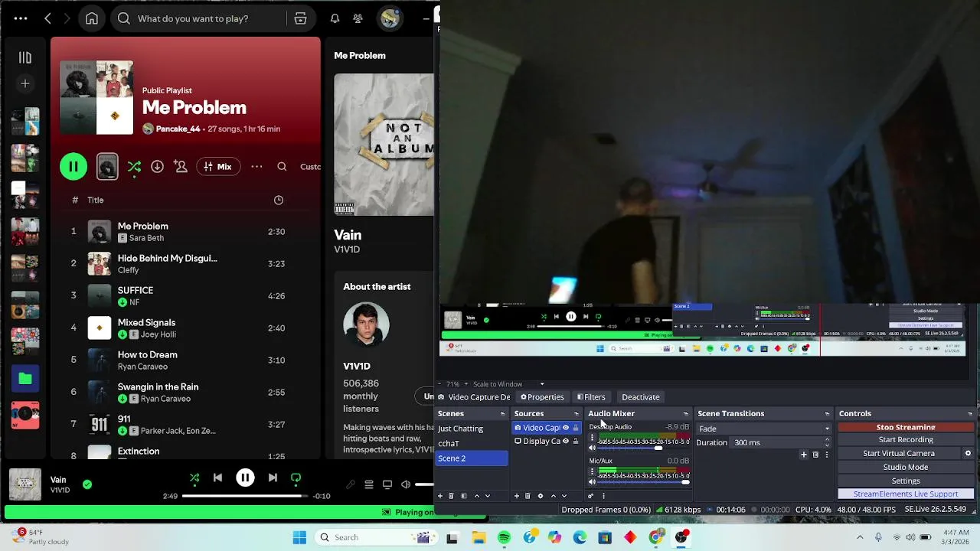Click Start Virtual Camera

[899, 453]
